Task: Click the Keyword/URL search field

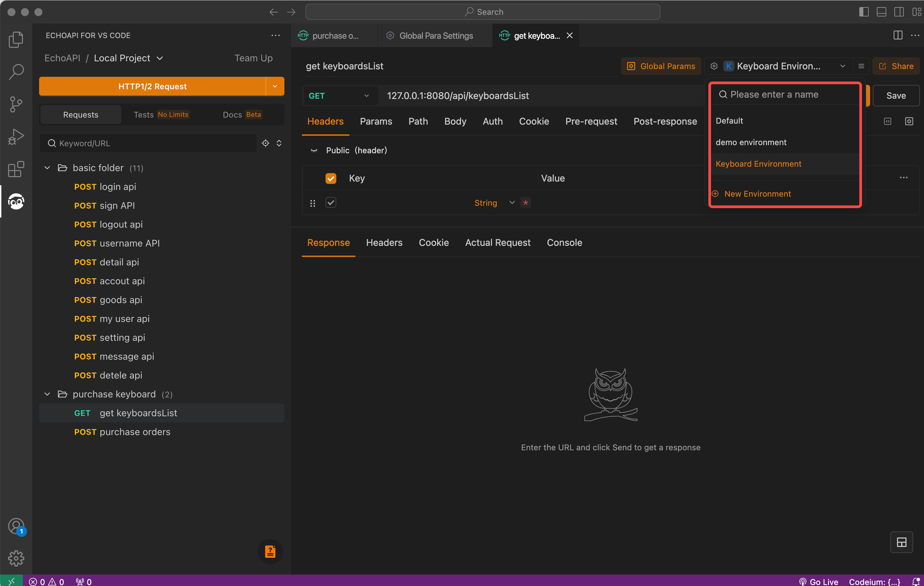Action: pyautogui.click(x=148, y=143)
